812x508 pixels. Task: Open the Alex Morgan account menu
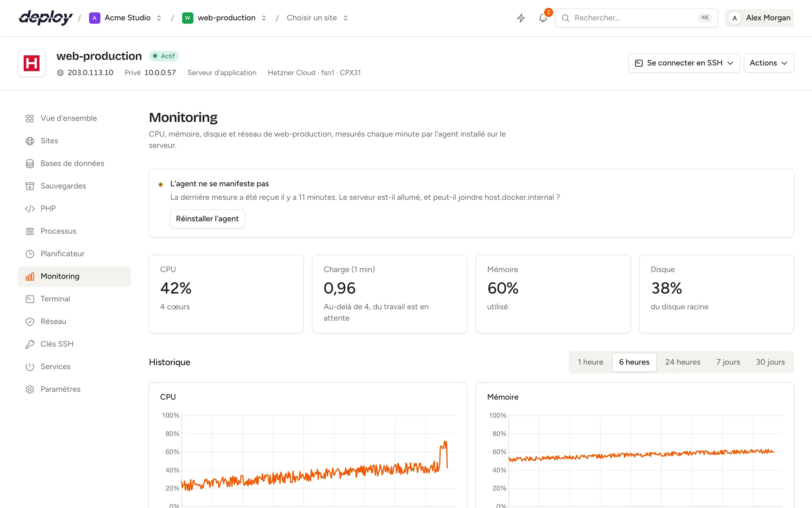click(x=759, y=18)
